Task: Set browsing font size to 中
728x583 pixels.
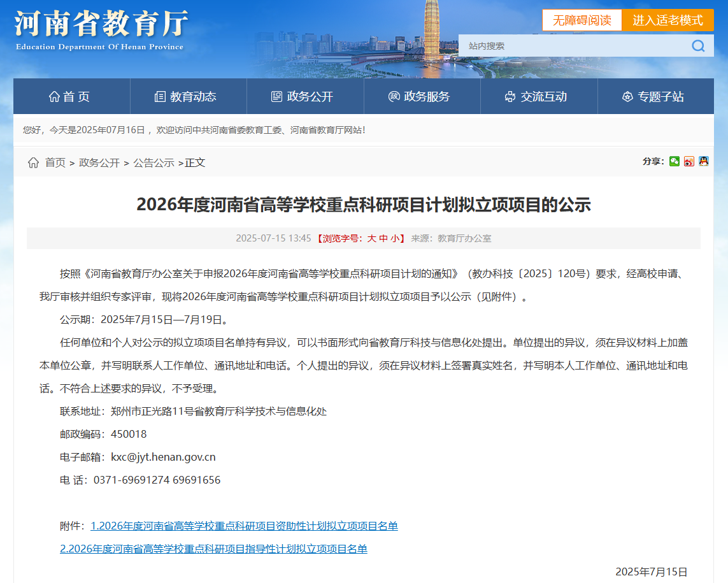Action: click(383, 238)
